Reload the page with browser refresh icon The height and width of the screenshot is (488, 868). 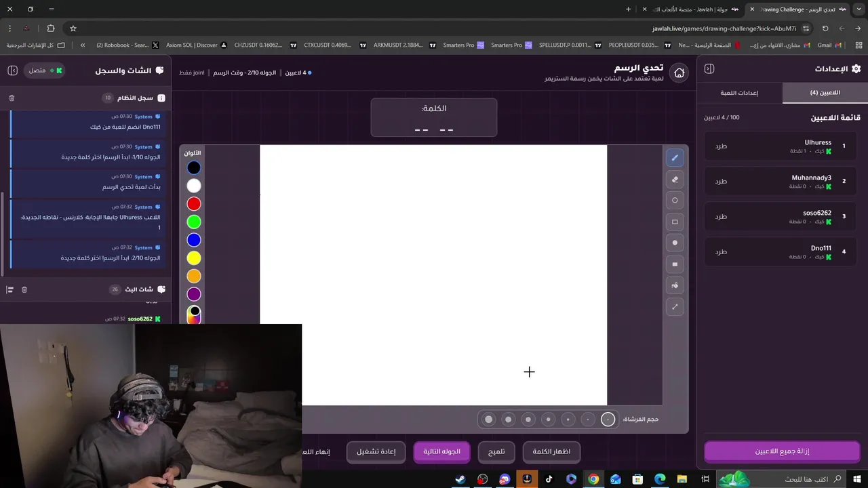[x=825, y=28]
